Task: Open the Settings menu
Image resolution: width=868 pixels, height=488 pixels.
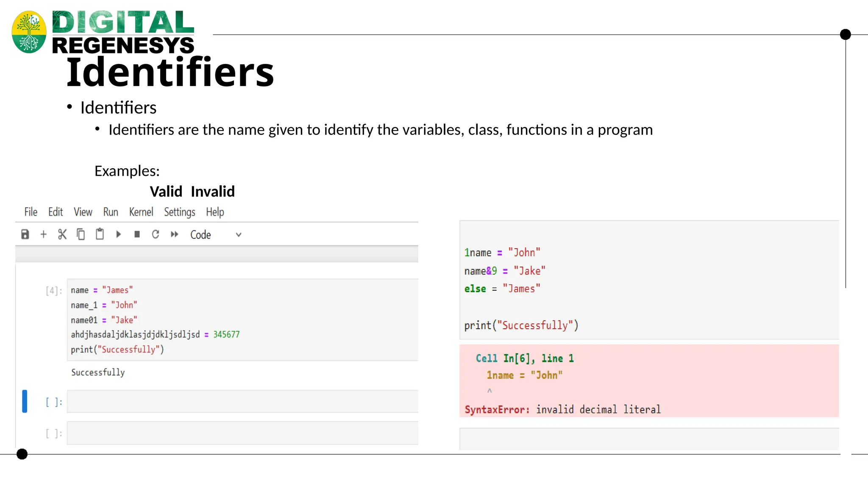Action: tap(180, 212)
